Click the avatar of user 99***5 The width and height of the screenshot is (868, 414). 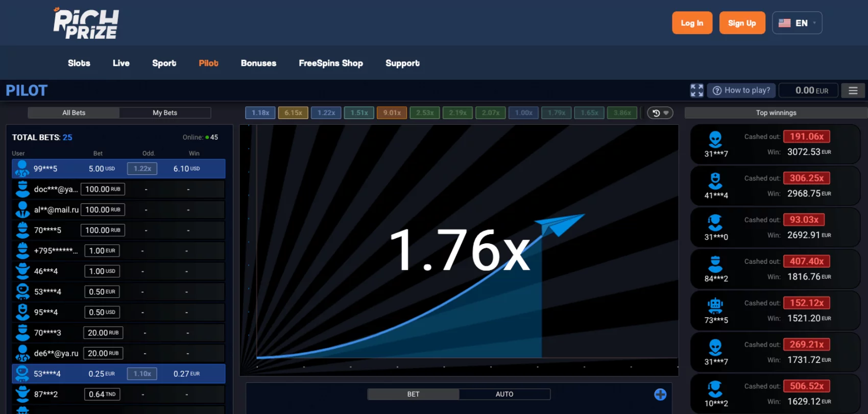[x=22, y=169]
